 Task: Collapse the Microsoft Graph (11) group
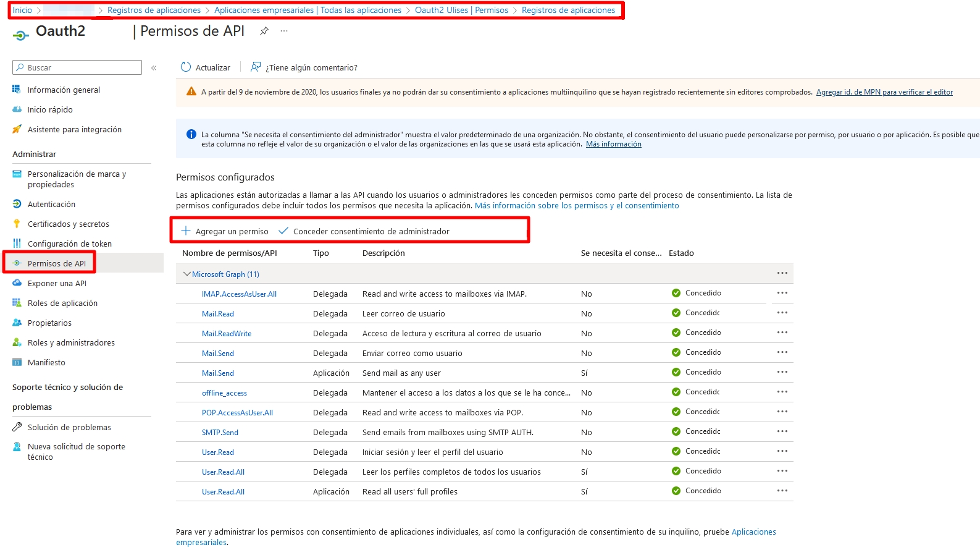pyautogui.click(x=187, y=274)
